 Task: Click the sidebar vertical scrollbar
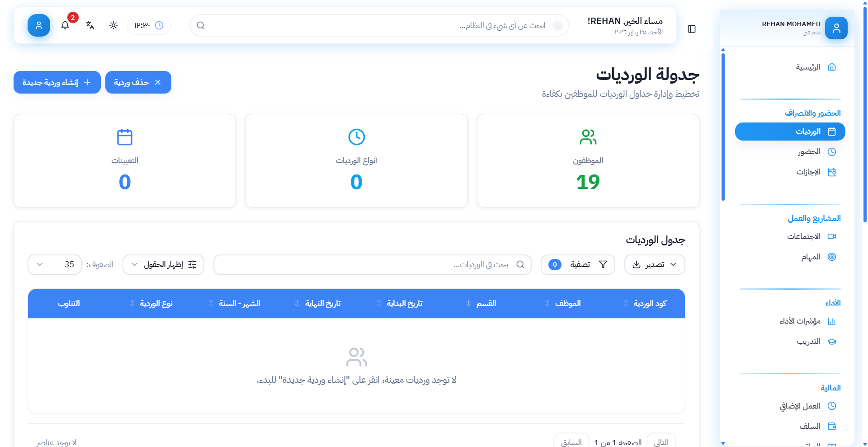tap(723, 127)
